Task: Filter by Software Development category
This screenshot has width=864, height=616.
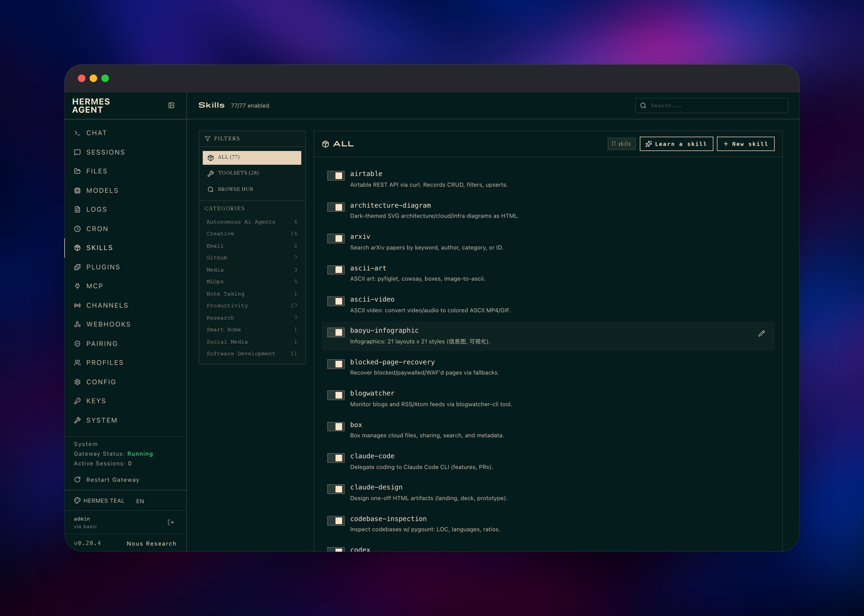Action: [x=252, y=353]
